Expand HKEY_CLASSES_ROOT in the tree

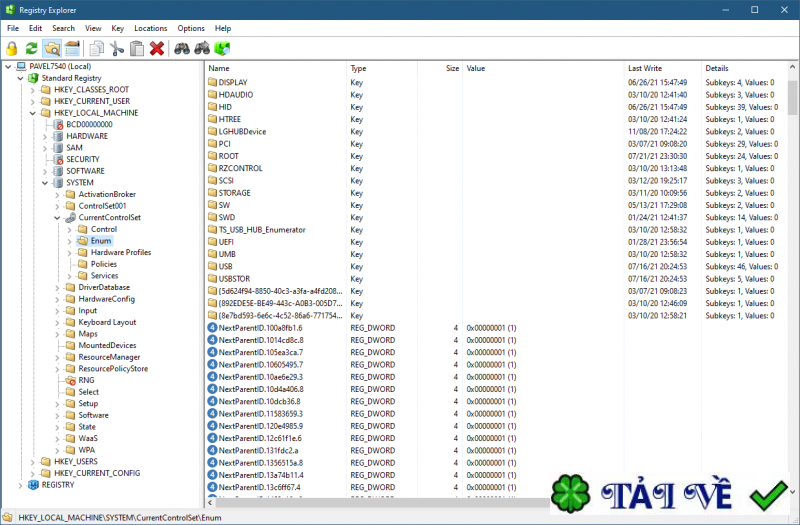click(33, 90)
